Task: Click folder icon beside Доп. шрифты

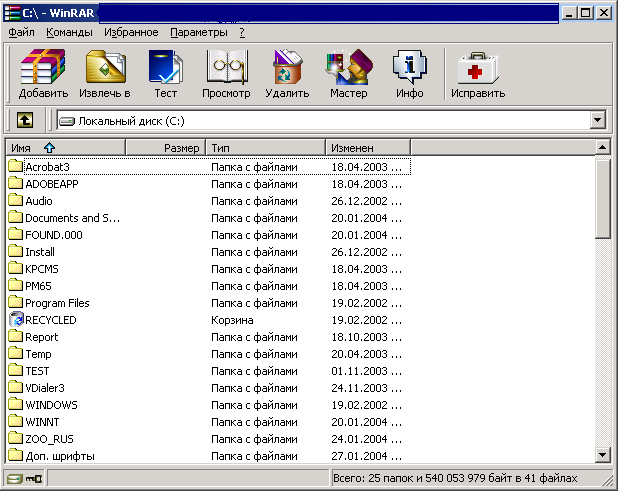Action: (x=15, y=455)
